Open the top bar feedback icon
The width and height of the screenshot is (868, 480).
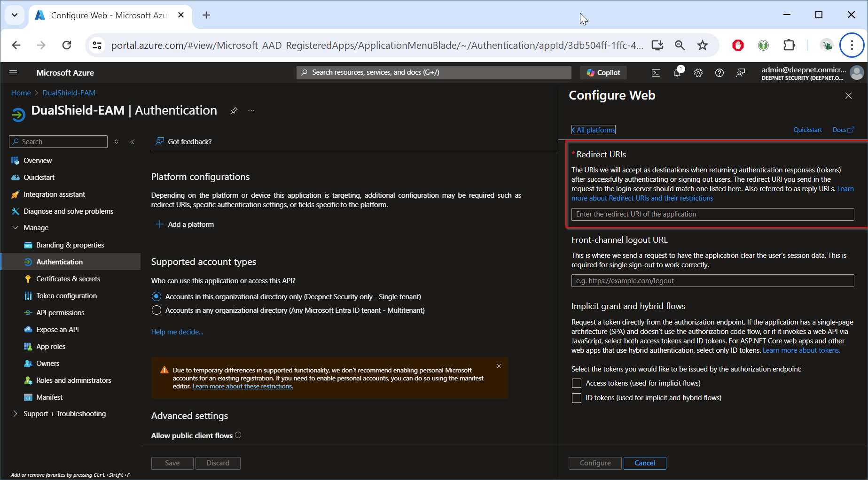point(741,73)
